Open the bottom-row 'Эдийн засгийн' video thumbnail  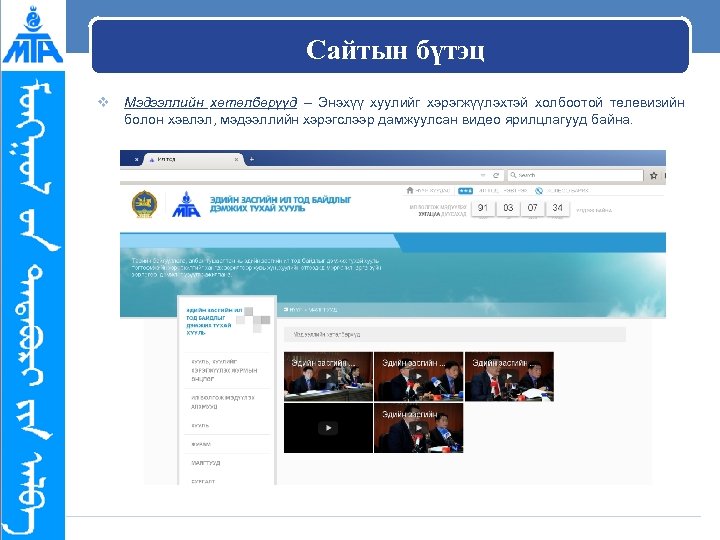pos(418,428)
